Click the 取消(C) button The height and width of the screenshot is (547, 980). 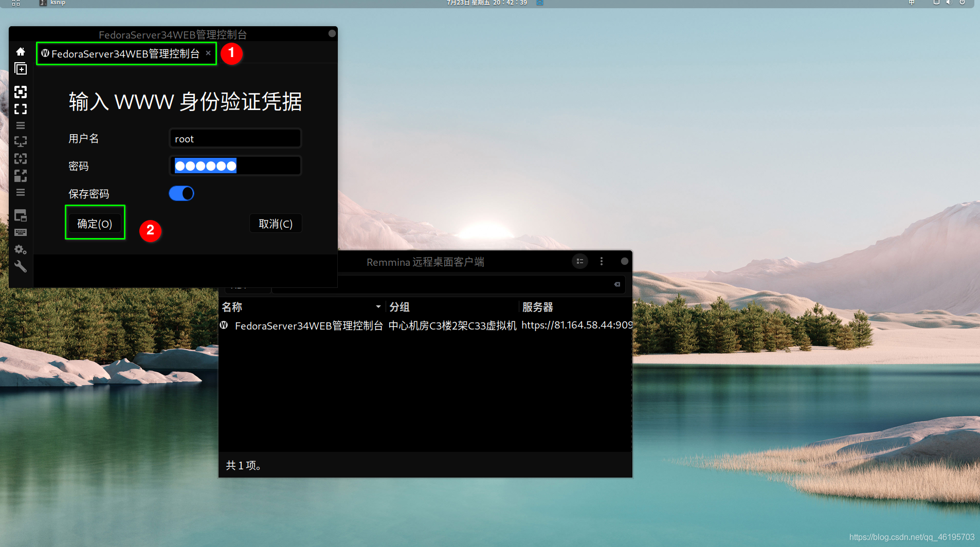[276, 224]
